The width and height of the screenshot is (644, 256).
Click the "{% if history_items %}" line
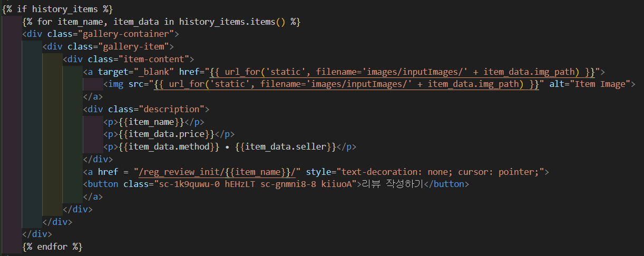point(57,9)
